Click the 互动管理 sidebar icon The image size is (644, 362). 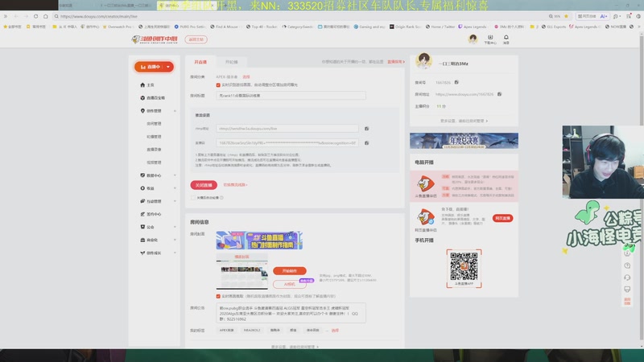[x=142, y=201]
